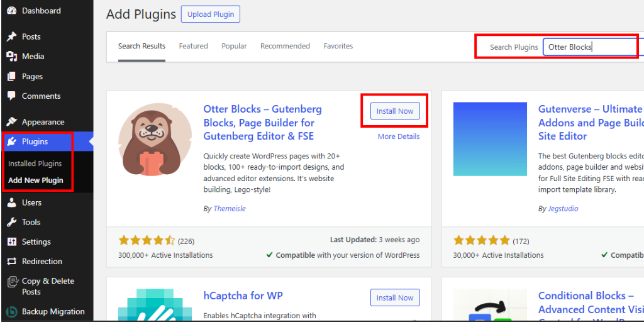Install Now for hCaptcha for WP
This screenshot has height=322, width=644.
click(395, 297)
